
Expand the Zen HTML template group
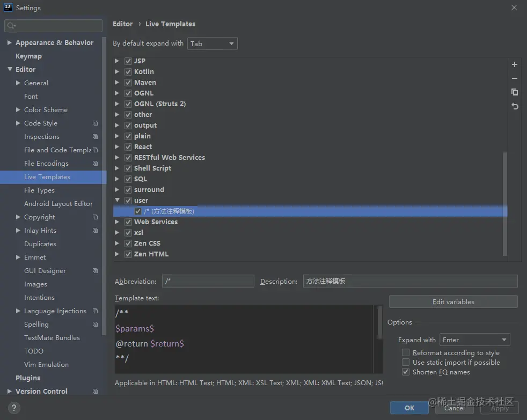point(117,254)
